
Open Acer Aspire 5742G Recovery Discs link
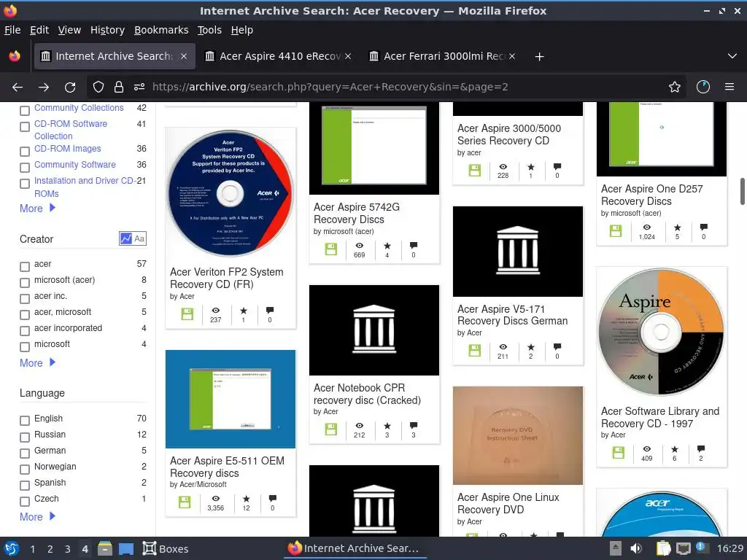pos(356,214)
